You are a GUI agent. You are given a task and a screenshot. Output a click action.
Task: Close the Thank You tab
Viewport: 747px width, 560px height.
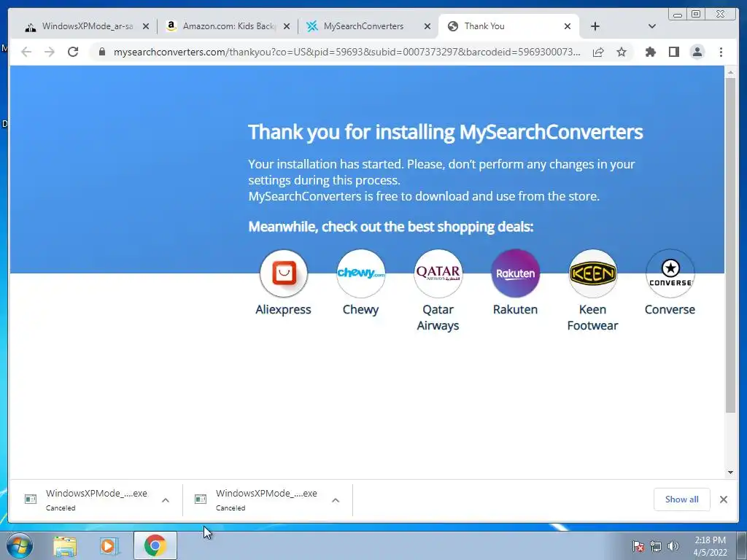568,26
